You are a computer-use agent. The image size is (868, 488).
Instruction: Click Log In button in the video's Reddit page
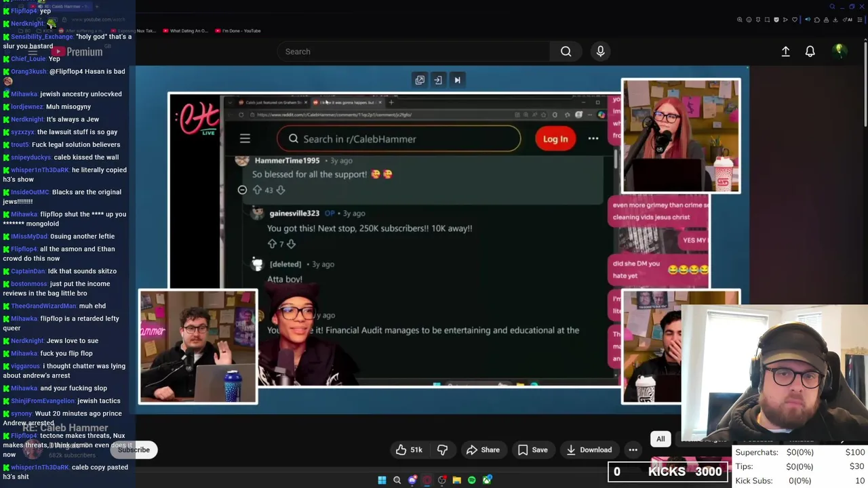pyautogui.click(x=555, y=139)
